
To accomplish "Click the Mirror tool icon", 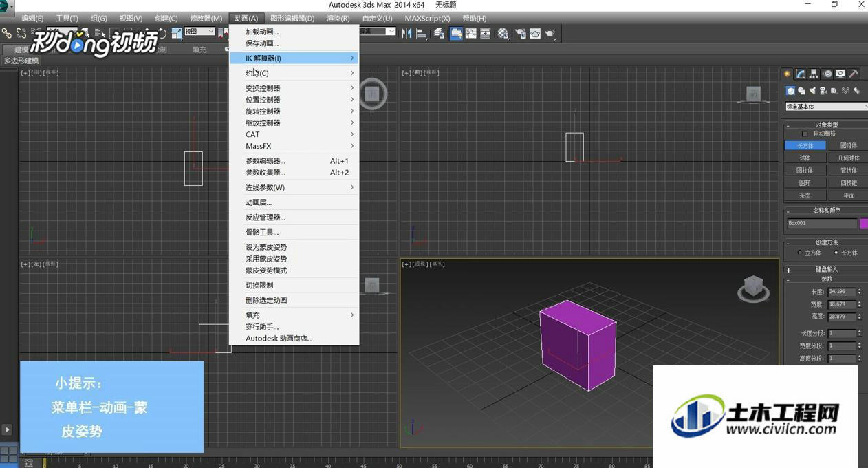I will pyautogui.click(x=406, y=32).
